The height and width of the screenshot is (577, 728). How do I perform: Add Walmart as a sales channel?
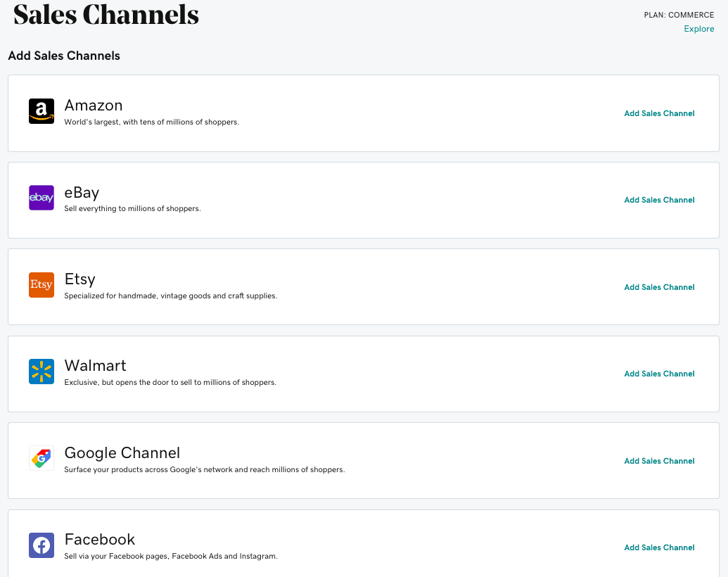[659, 374]
